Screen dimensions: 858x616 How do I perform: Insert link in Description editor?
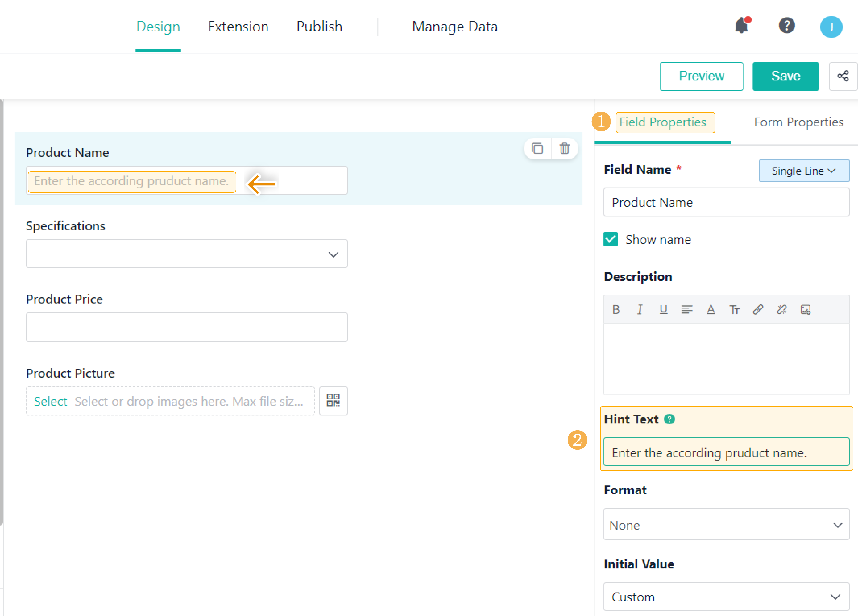(x=758, y=310)
